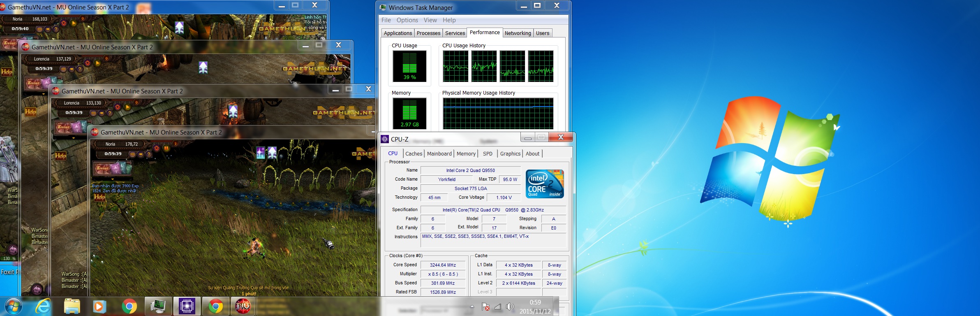This screenshot has width=980, height=316.
Task: Click the Event cards button in the front game window
Action: click(x=113, y=168)
